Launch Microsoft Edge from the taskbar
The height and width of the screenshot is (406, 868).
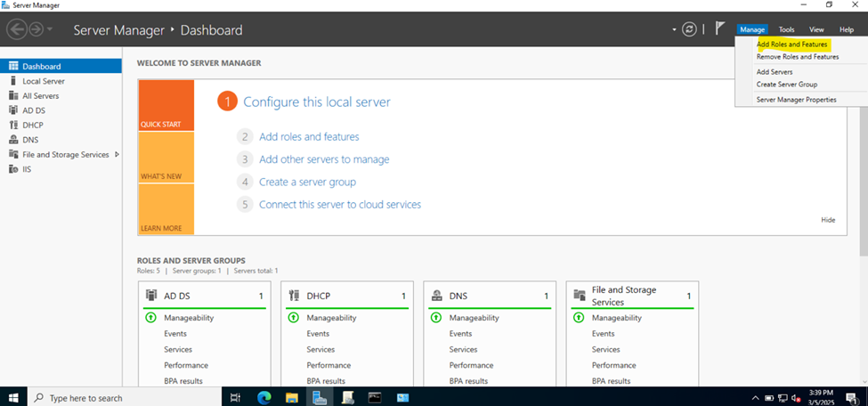coord(264,398)
